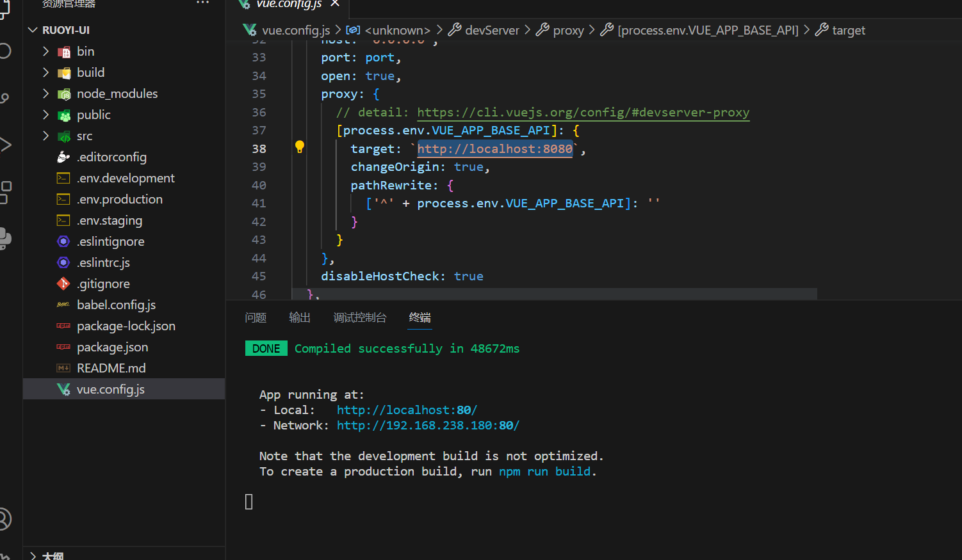
Task: Click vue.config.js in the breadcrumb
Action: click(x=296, y=30)
